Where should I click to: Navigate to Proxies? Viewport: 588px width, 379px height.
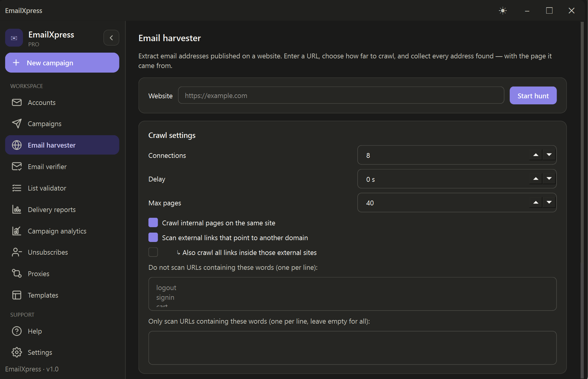point(62,273)
